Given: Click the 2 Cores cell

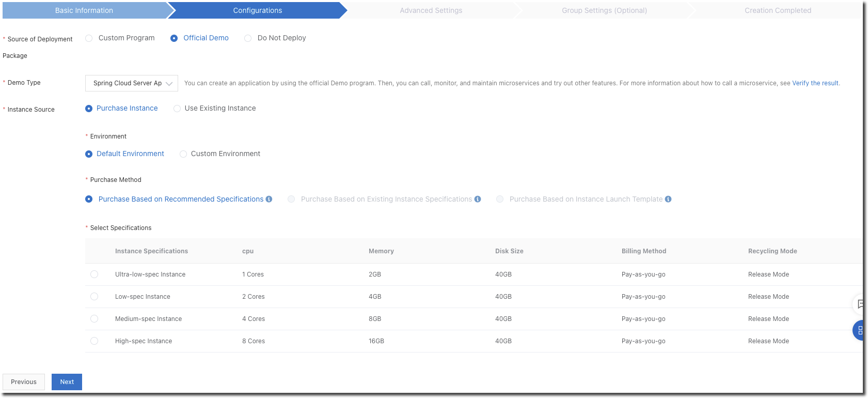Looking at the screenshot, I should coord(254,297).
